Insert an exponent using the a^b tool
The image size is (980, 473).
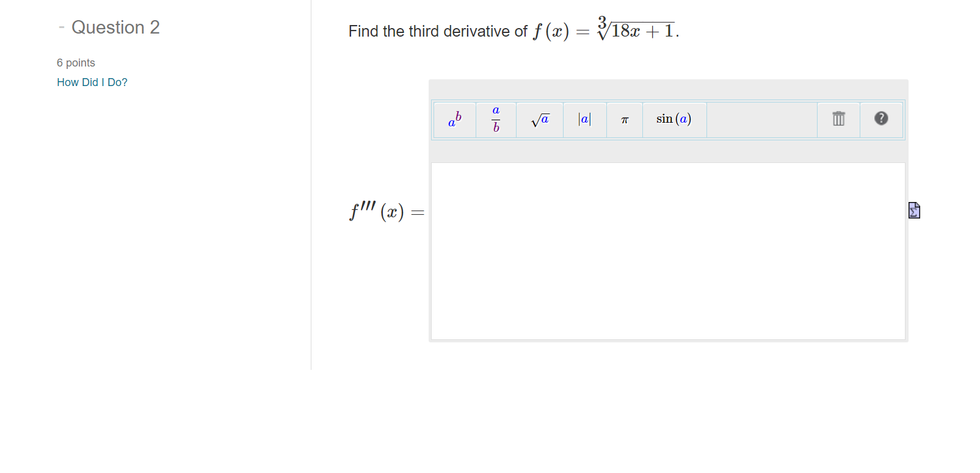point(454,119)
